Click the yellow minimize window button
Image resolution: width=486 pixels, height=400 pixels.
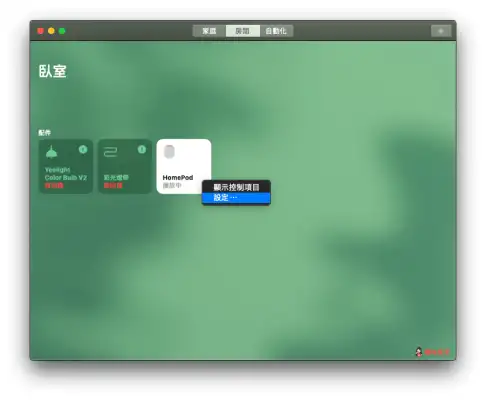click(51, 31)
